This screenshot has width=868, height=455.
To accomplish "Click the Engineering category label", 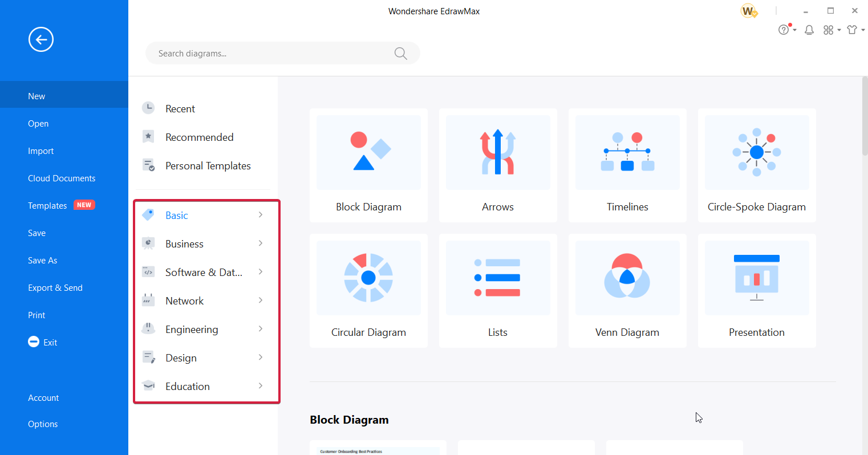I will 192,329.
